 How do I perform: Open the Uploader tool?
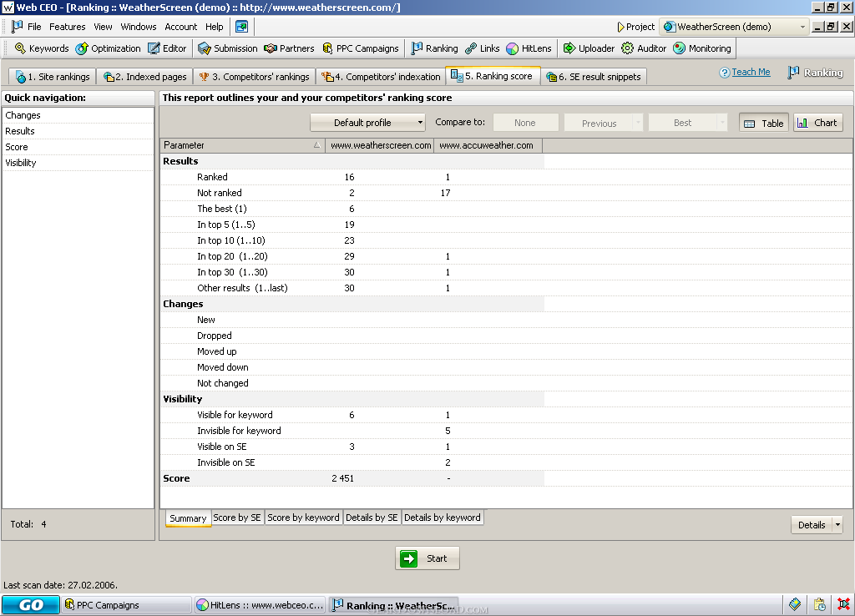point(589,48)
